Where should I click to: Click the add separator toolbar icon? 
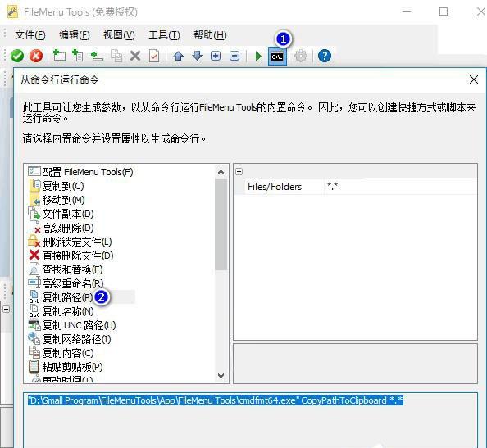click(97, 57)
